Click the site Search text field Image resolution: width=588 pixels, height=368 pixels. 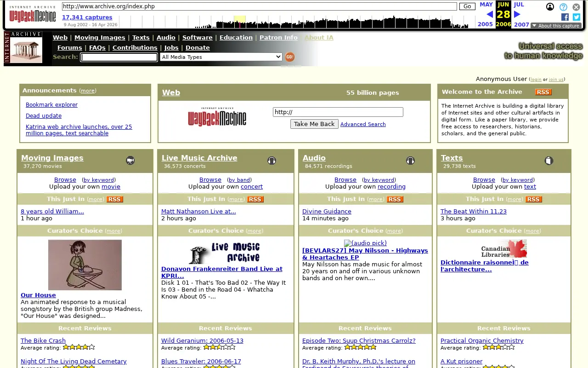[119, 57]
